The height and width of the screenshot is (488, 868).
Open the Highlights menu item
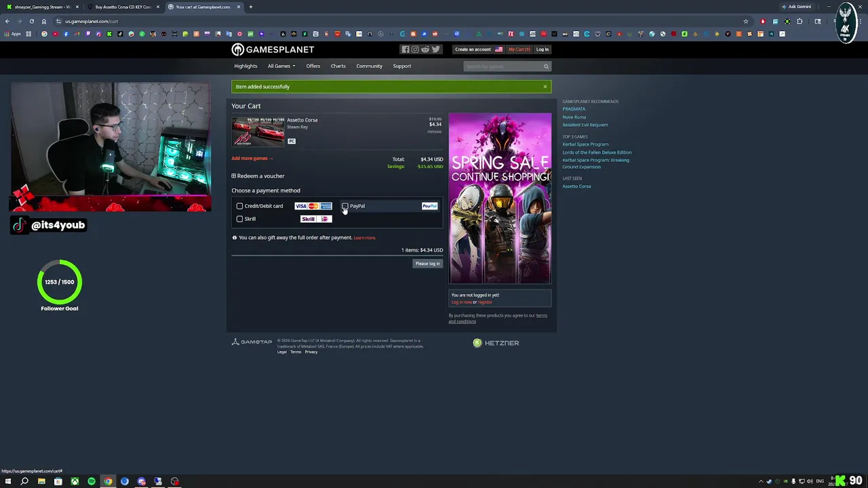point(245,66)
